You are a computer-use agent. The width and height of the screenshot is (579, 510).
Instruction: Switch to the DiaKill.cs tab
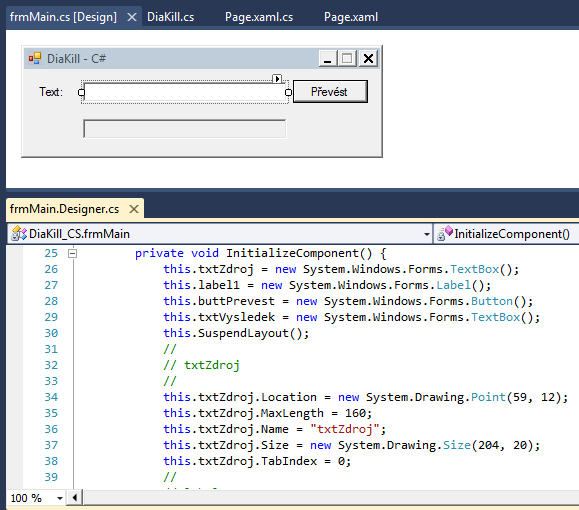(171, 17)
